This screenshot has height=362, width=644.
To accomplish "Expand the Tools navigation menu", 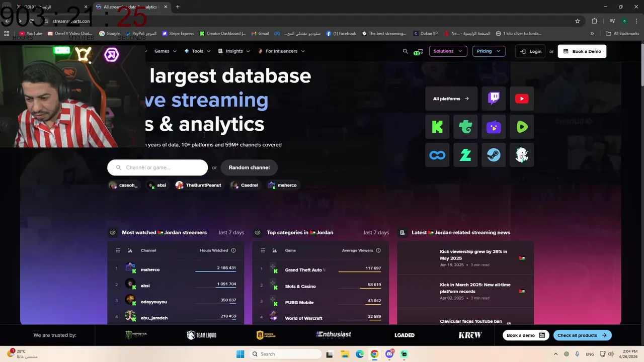I will [197, 51].
